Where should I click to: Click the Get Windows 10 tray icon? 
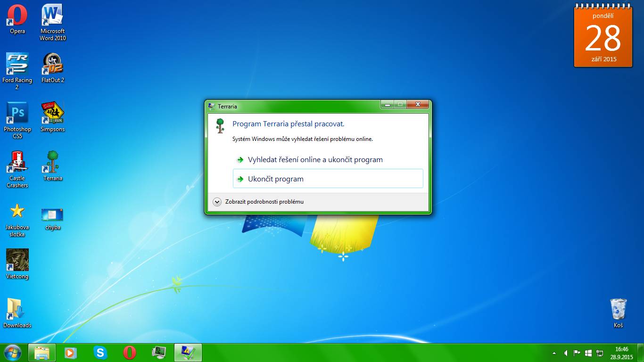(588, 353)
